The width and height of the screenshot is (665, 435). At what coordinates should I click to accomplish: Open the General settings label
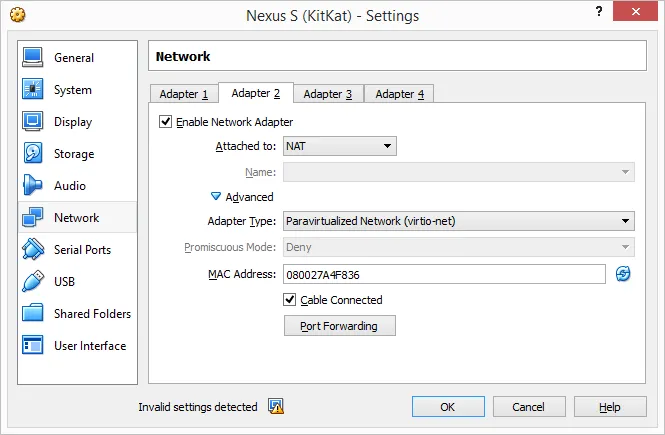pyautogui.click(x=74, y=58)
